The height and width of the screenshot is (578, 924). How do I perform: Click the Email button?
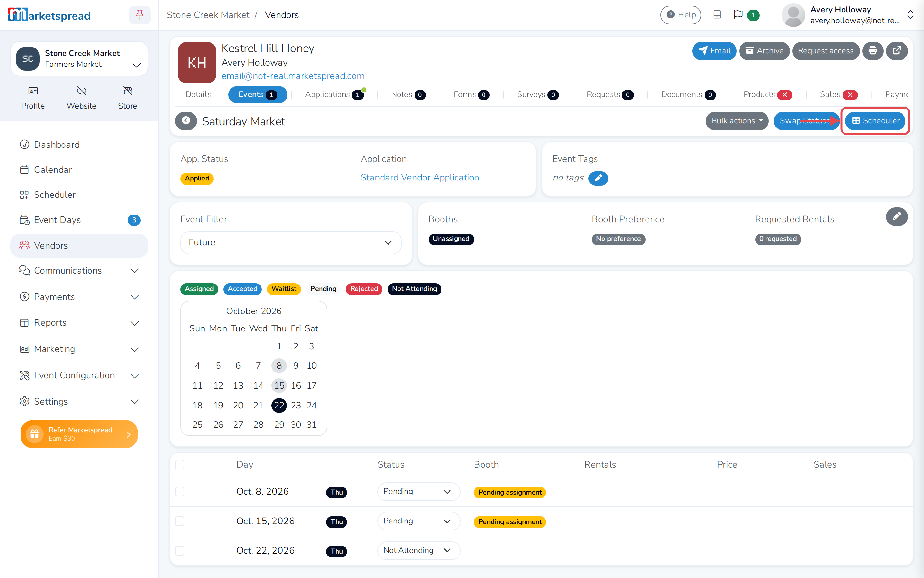714,51
